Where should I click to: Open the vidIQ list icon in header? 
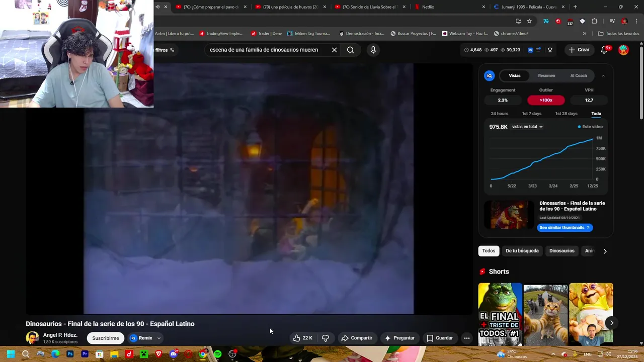click(x=538, y=50)
